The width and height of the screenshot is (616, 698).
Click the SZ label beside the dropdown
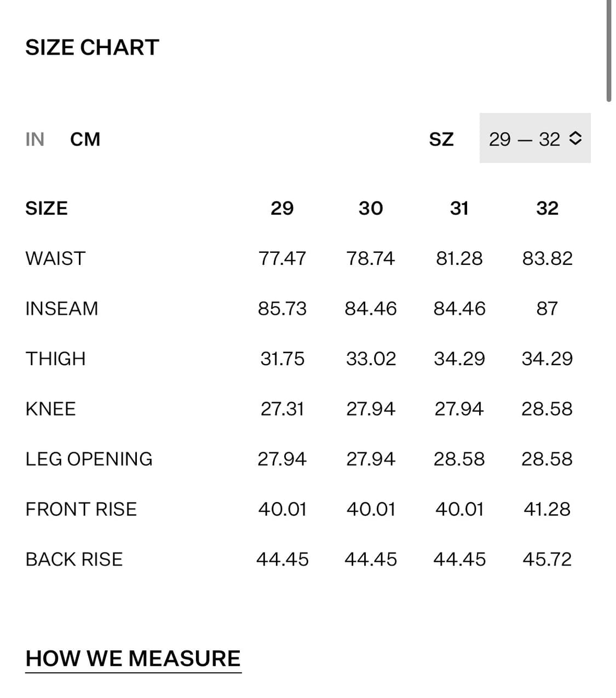(441, 139)
